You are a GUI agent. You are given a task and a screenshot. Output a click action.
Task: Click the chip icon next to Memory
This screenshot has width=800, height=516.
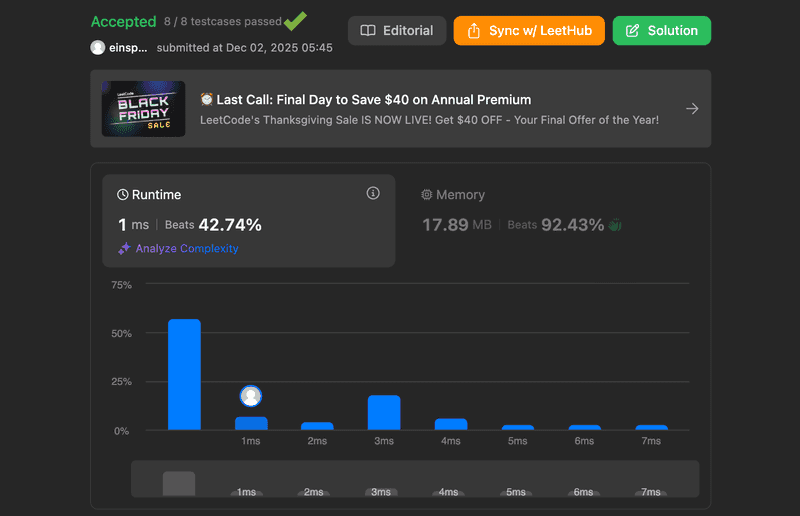[x=427, y=195]
